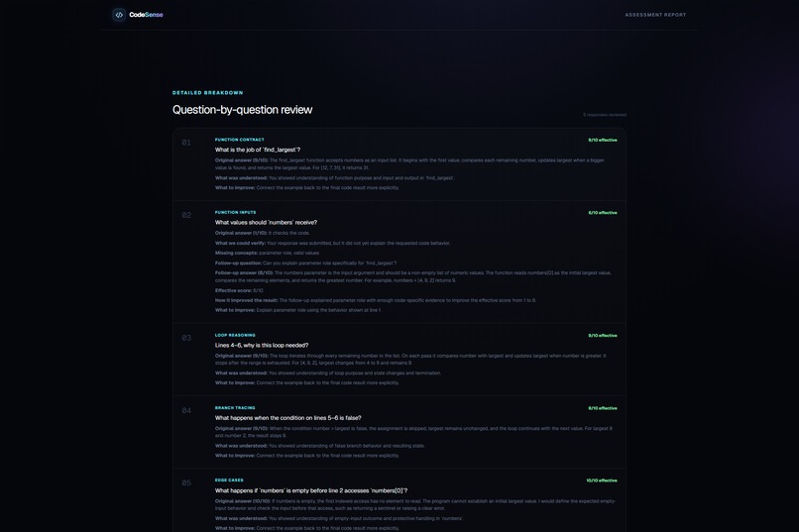Image resolution: width=799 pixels, height=532 pixels.
Task: Click the Question-by-question review heading
Action: coord(242,109)
